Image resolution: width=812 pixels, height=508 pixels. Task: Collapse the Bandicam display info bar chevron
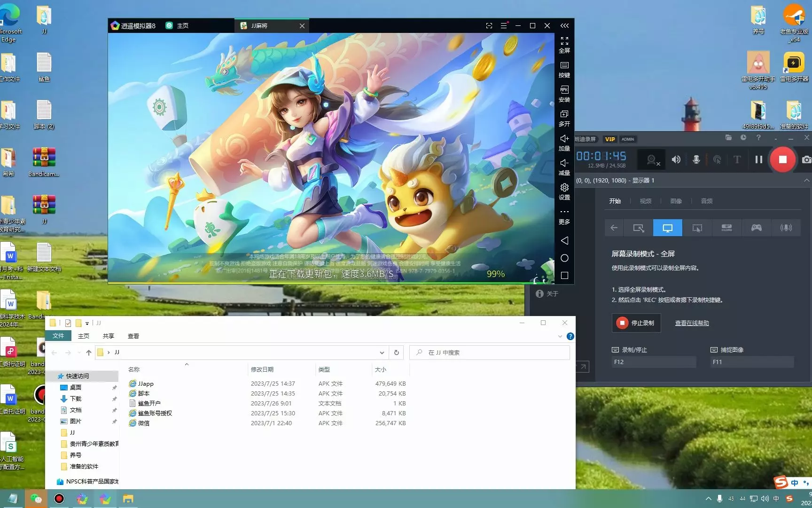point(806,180)
